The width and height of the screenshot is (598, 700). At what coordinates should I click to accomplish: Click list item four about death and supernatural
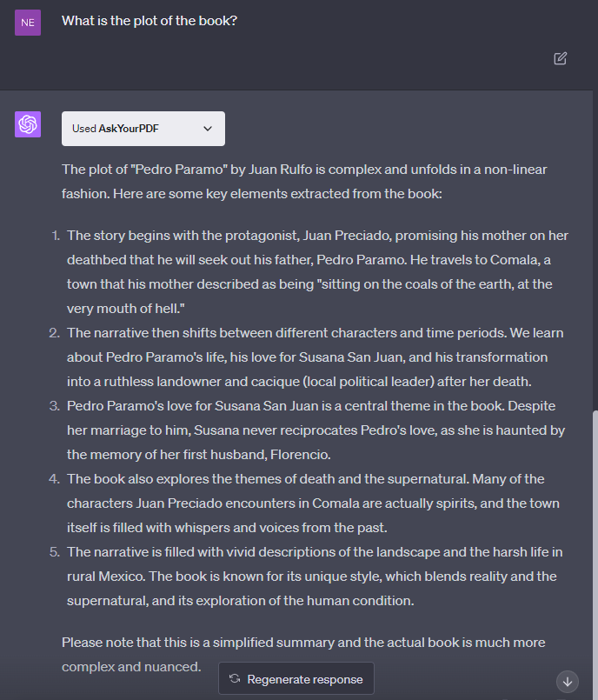317,503
